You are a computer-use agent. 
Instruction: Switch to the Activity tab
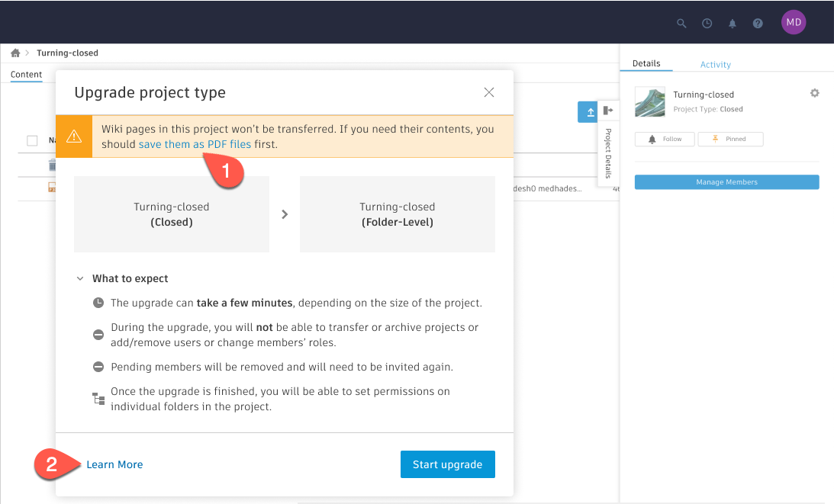[715, 64]
